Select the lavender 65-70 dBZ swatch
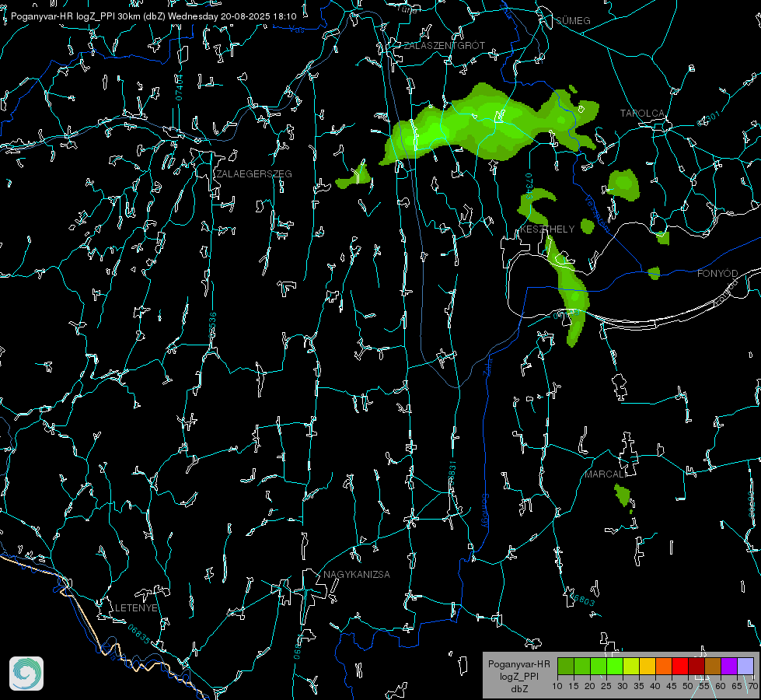This screenshot has height=700, width=761. (745, 667)
